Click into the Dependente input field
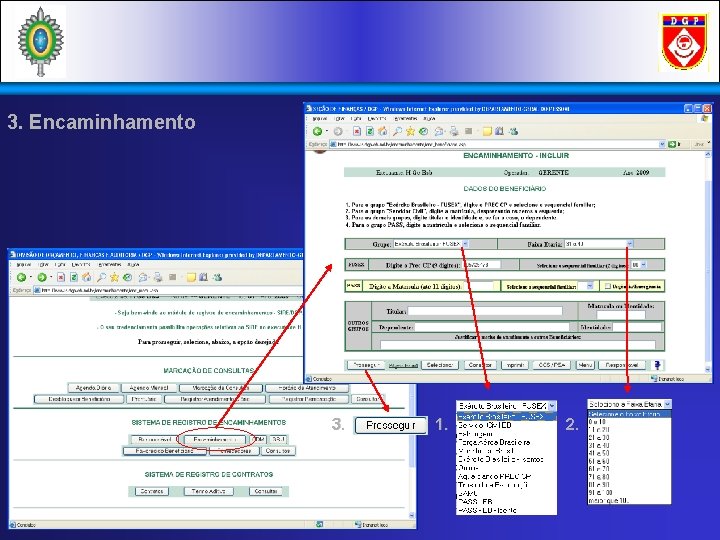The width and height of the screenshot is (720, 540). [x=492, y=327]
